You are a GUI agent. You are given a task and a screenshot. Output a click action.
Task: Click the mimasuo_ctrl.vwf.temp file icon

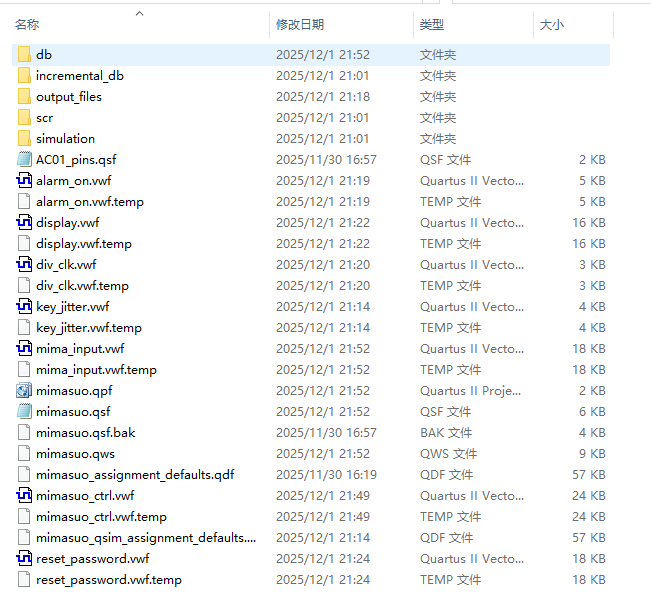24,516
